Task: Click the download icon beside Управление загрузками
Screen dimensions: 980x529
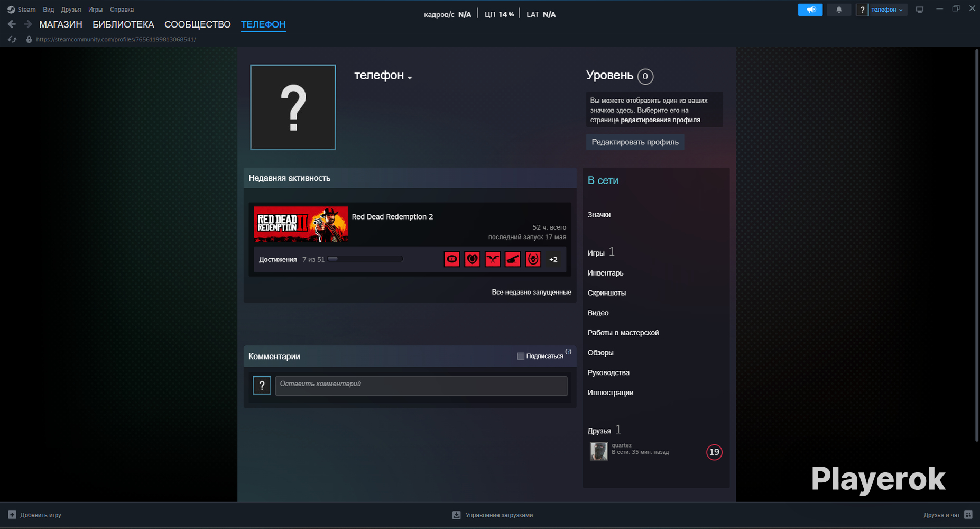Action: pos(457,515)
